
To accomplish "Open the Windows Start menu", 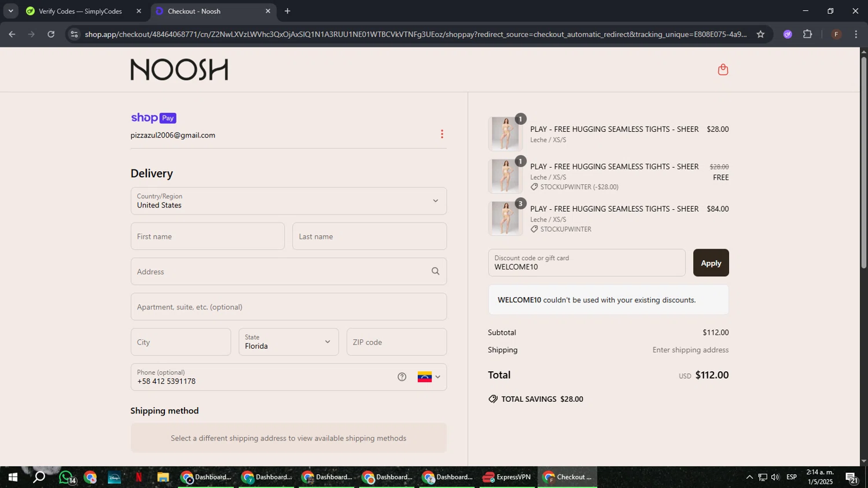I will click(x=12, y=478).
